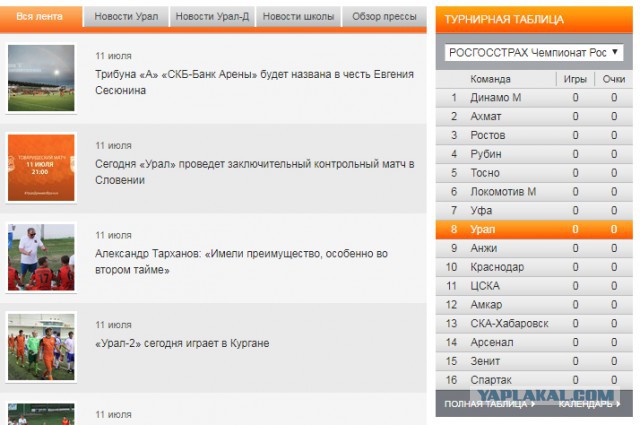Go to ПОЛНАЯ ТАБЛИЦА link

(x=490, y=404)
